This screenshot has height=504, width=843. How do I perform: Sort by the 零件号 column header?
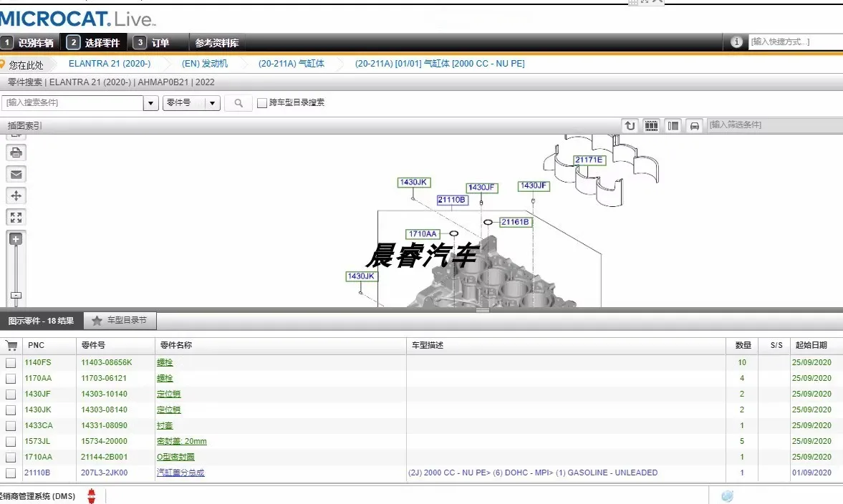[116, 346]
